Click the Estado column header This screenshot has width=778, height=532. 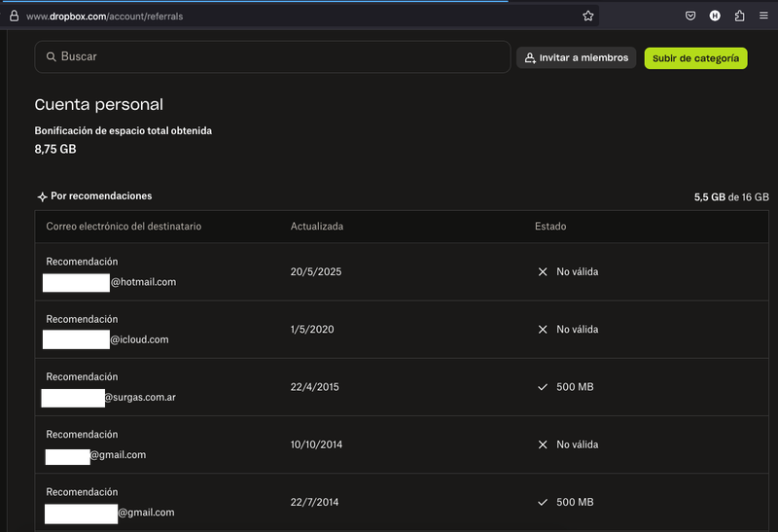pos(549,227)
